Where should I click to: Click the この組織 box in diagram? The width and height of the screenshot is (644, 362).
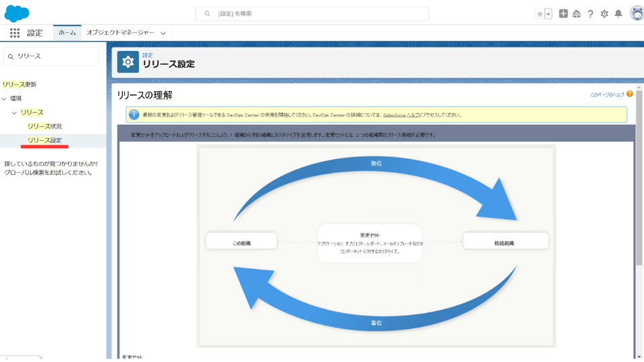pos(241,241)
